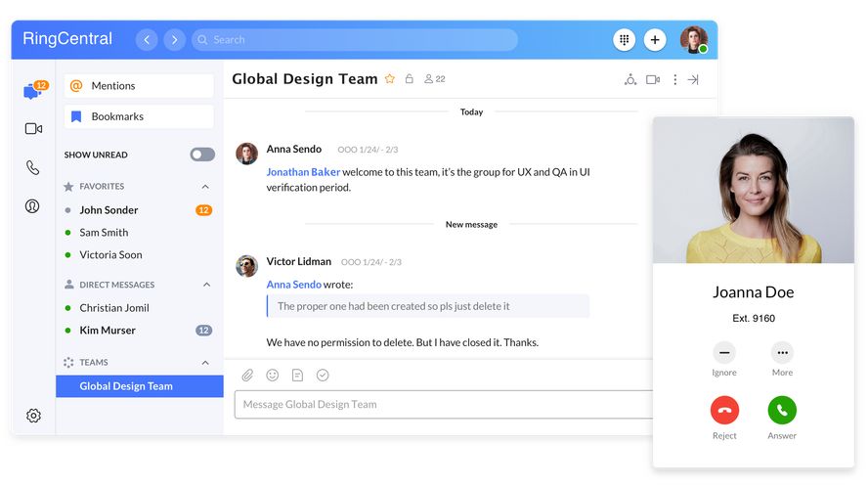Collapse the Teams section
The width and height of the screenshot is (868, 489).
[x=205, y=363]
